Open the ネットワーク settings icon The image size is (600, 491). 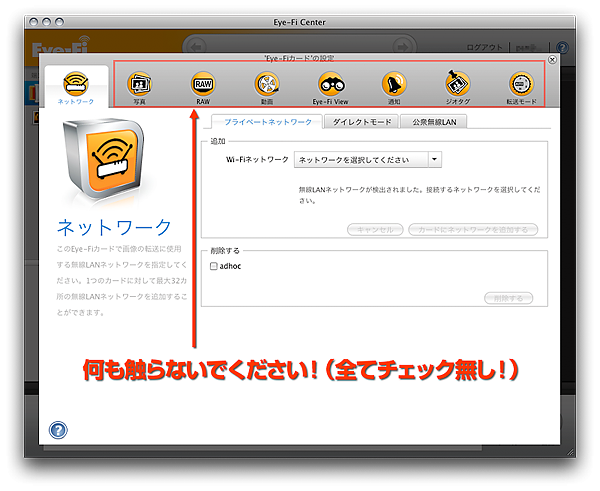pyautogui.click(x=76, y=87)
